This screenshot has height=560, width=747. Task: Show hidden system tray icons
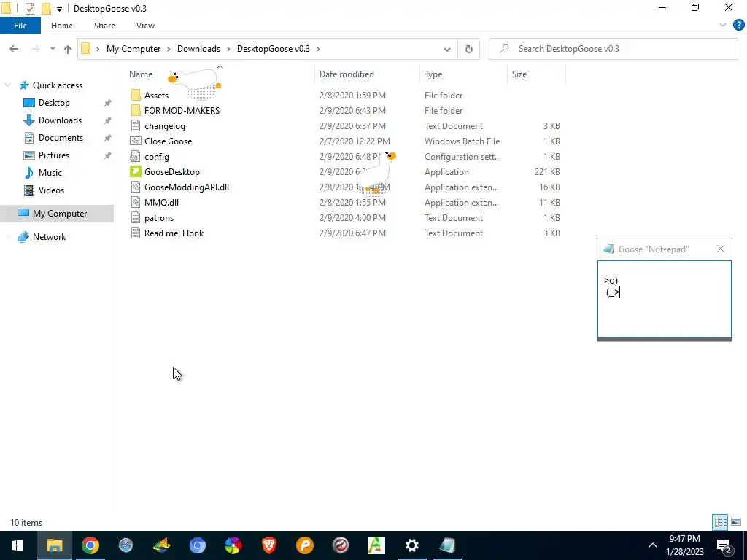click(x=653, y=545)
